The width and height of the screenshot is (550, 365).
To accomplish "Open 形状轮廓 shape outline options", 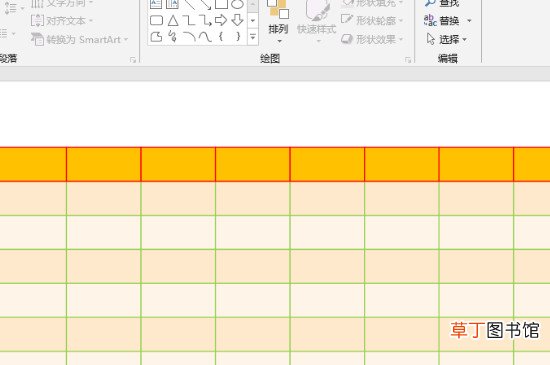I will tap(372, 20).
